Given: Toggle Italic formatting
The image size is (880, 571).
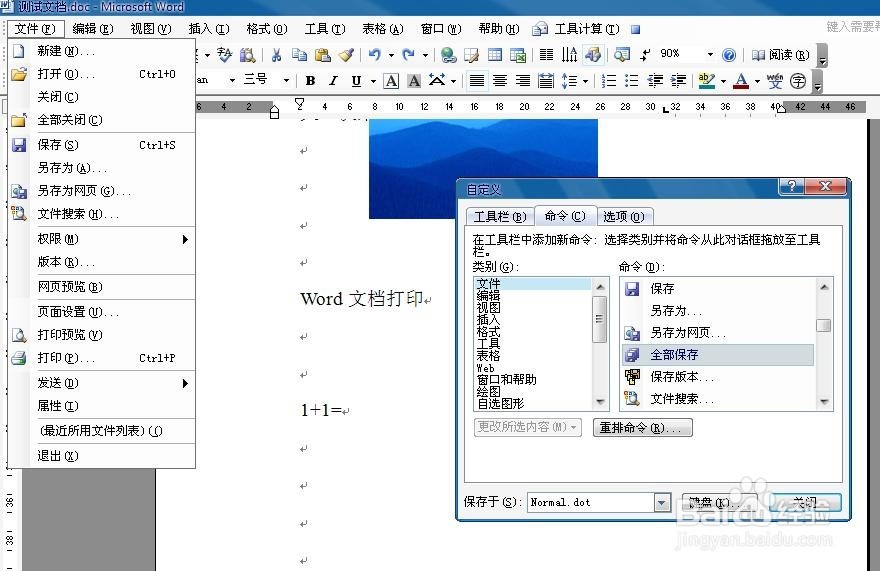Looking at the screenshot, I should pyautogui.click(x=333, y=81).
